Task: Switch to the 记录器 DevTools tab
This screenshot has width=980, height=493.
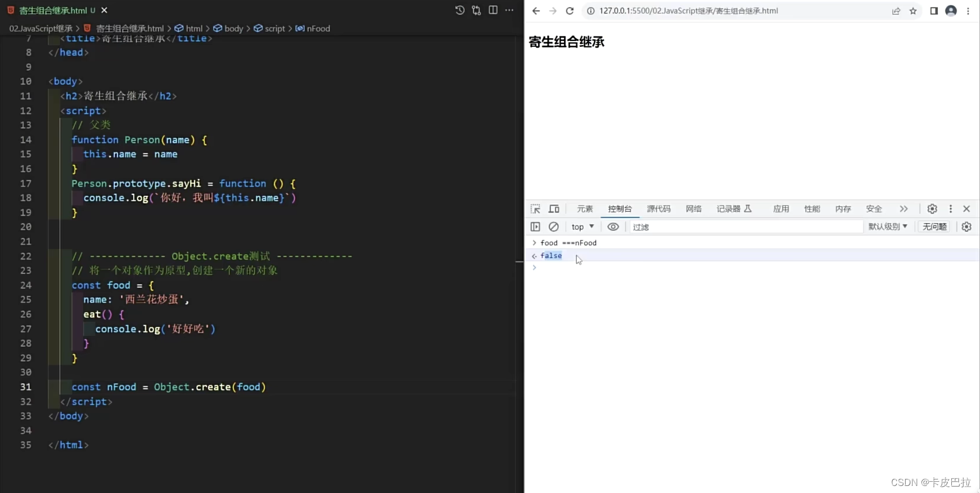Action: pos(734,209)
